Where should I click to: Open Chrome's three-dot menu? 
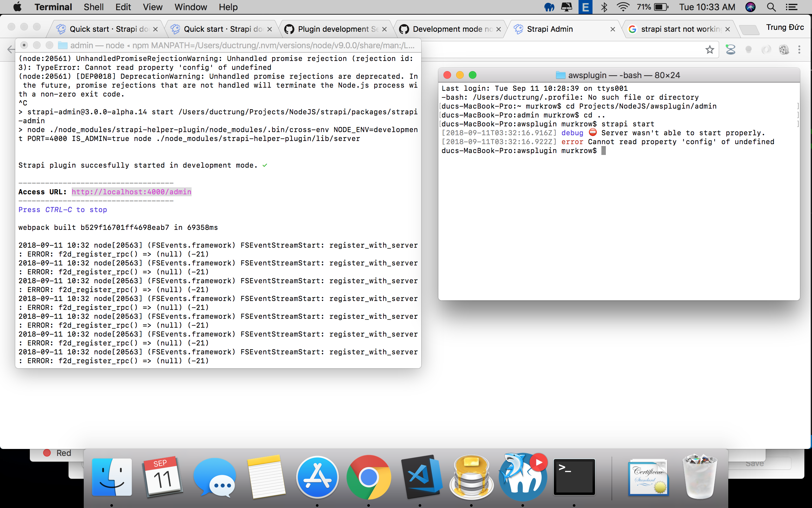coord(799,50)
